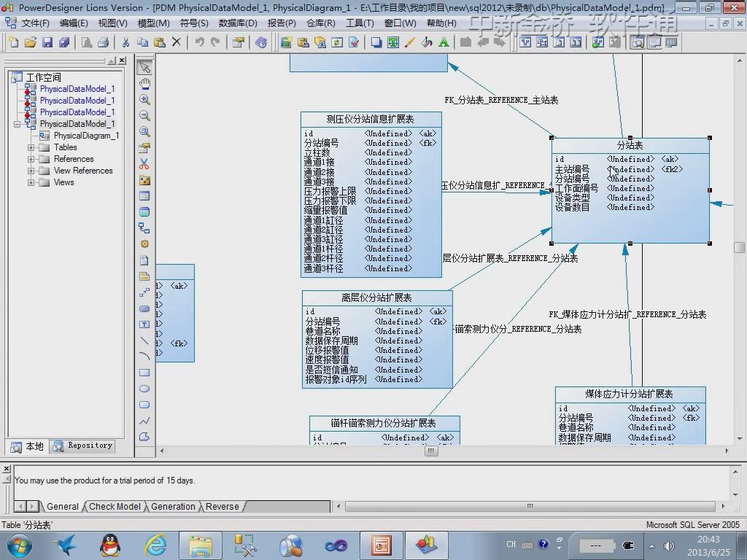Select the Delete scissors tool in the palette
Viewport: 747px width, 560px height.
coord(144,164)
